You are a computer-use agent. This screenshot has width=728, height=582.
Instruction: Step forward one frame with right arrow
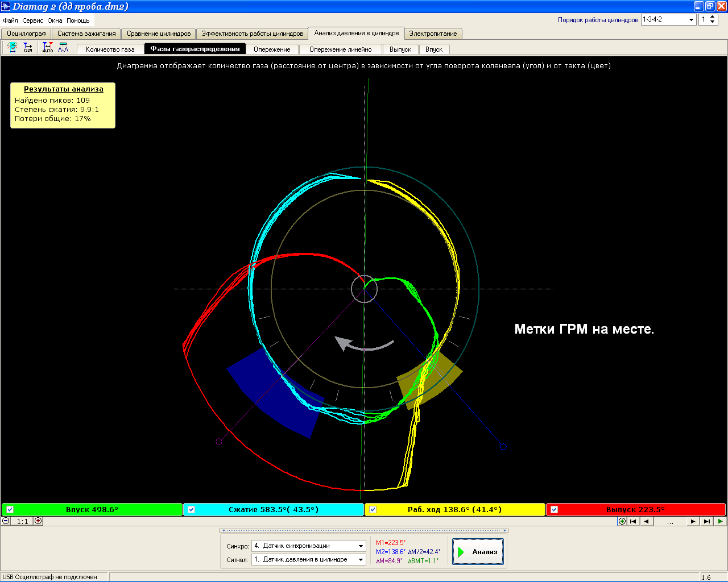[x=693, y=521]
